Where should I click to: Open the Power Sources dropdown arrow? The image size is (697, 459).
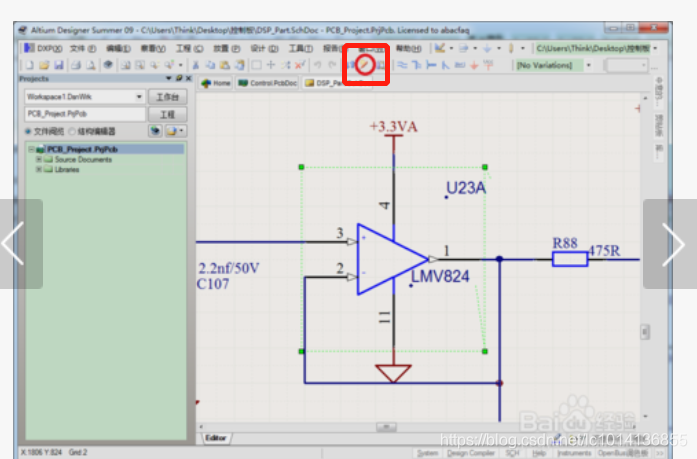pyautogui.click(x=499, y=48)
